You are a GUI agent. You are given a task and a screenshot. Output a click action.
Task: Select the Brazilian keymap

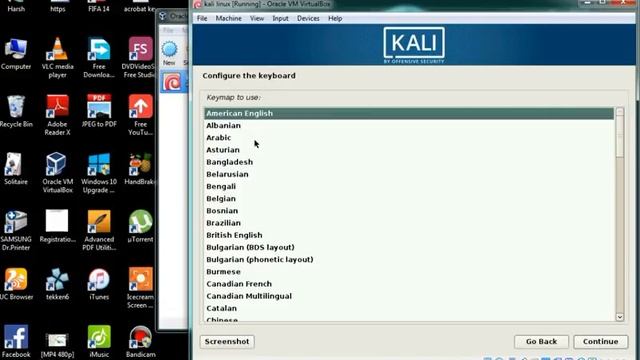pos(409,223)
